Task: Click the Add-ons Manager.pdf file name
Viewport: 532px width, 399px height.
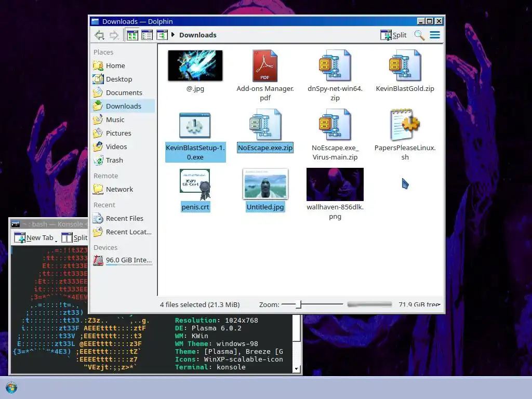Action: [x=265, y=94]
